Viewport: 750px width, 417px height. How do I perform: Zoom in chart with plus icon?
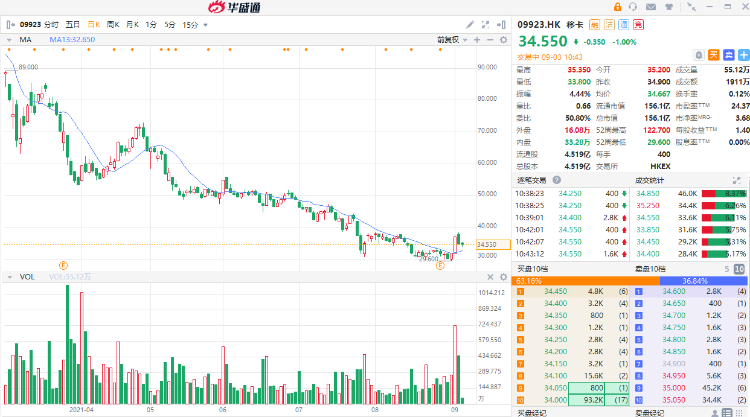(x=477, y=40)
